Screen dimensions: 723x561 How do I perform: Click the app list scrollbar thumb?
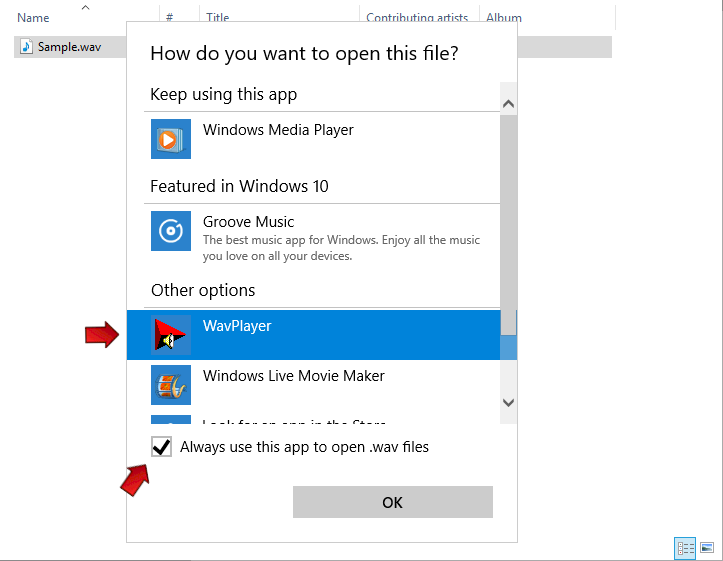pos(508,225)
